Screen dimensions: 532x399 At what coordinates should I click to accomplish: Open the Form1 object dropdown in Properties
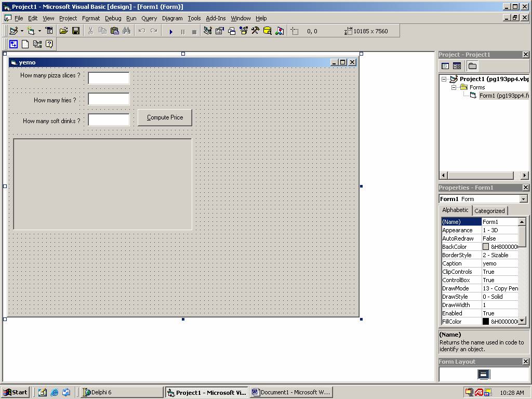point(523,199)
